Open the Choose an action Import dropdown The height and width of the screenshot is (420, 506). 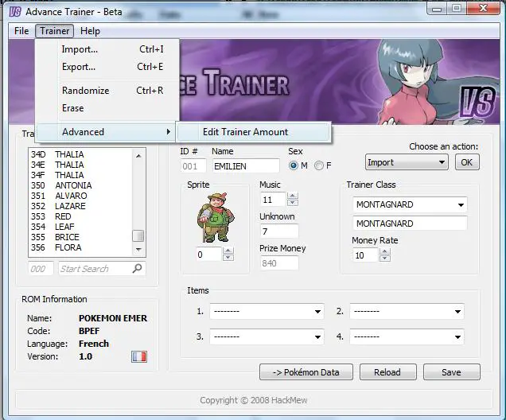[407, 162]
